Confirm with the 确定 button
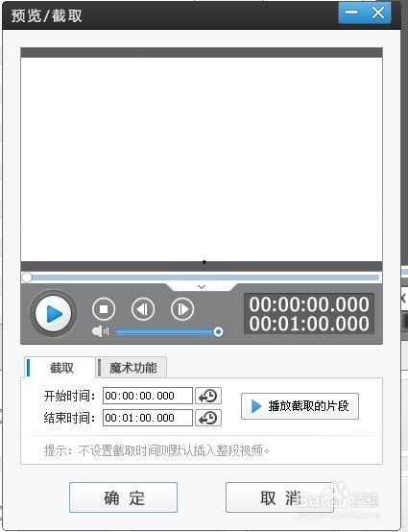Screen dimensions: 408x532 [124, 497]
